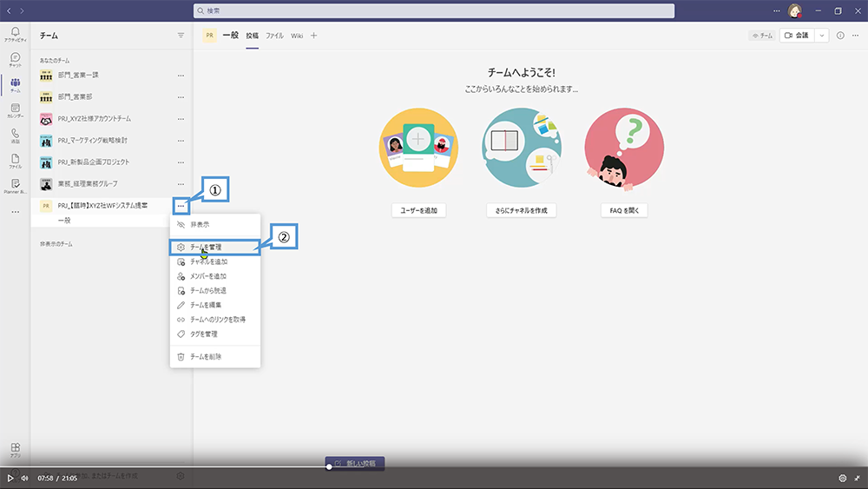The image size is (868, 489).
Task: Open more options for PRJ_XYZ社様アカウントチーム
Action: click(x=181, y=118)
